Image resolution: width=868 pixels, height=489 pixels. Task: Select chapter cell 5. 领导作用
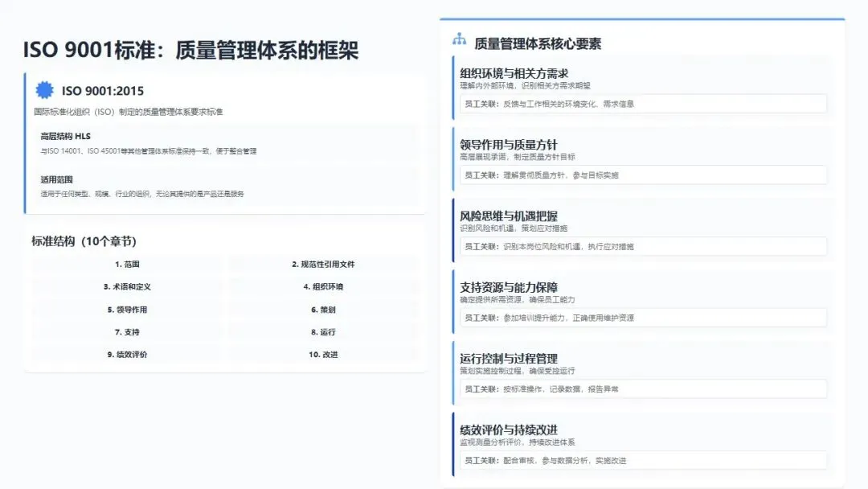[x=127, y=310]
